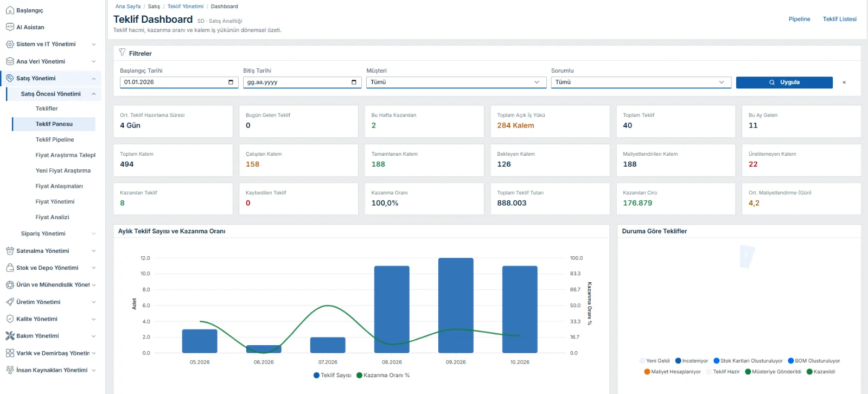Expand the Sipariş Yönetimi section
This screenshot has width=868, height=394.
(57, 234)
